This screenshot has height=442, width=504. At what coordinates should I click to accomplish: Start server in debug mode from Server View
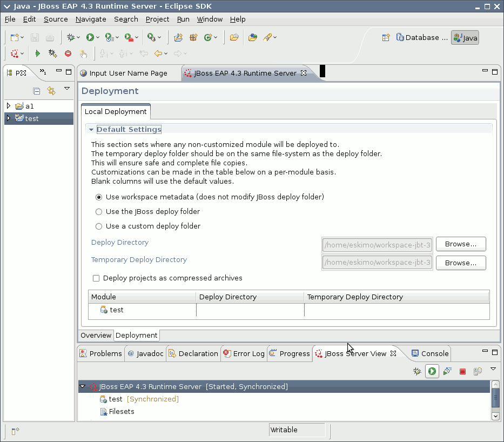click(417, 371)
